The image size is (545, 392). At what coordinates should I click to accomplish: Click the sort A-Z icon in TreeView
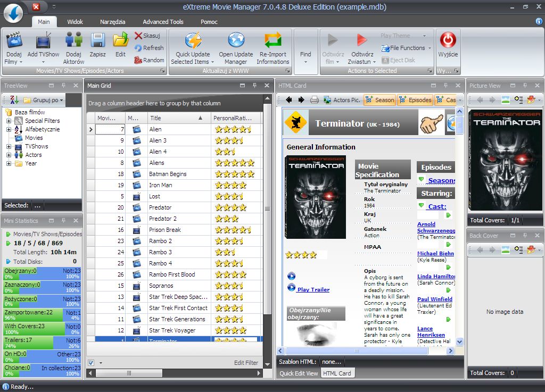(14, 100)
